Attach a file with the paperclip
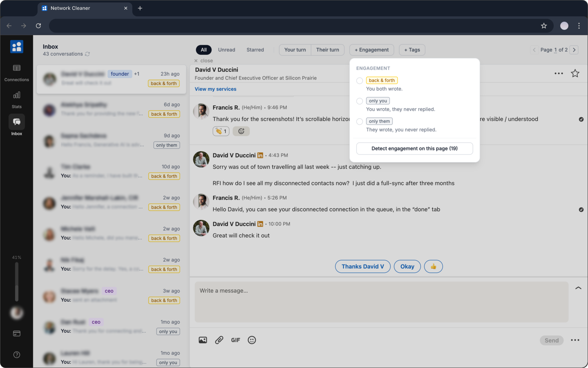The image size is (588, 368). click(x=219, y=340)
